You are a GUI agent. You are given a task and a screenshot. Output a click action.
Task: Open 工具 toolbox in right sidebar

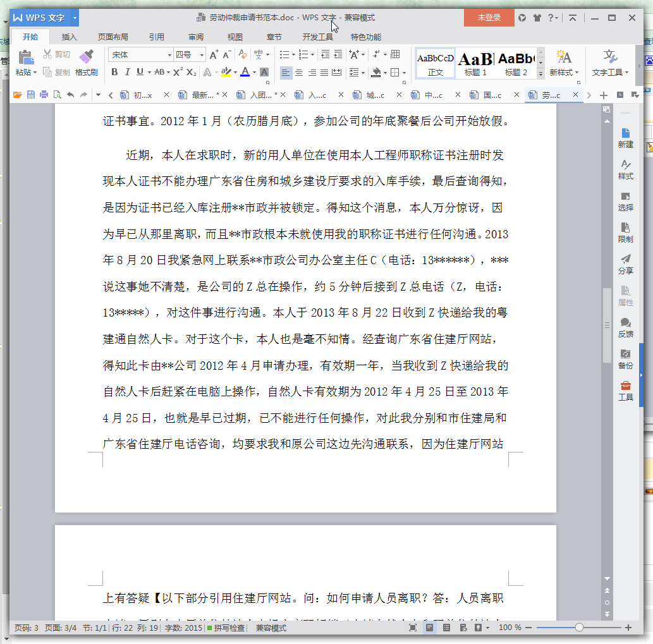(626, 391)
